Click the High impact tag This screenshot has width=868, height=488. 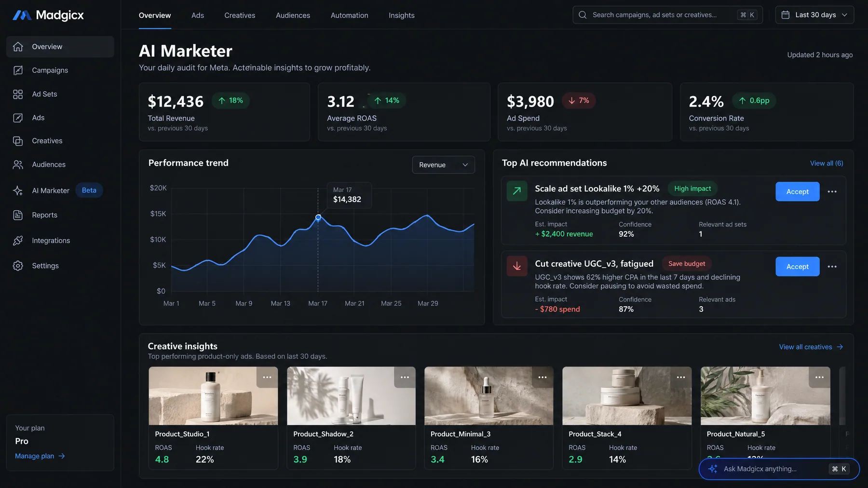tap(692, 189)
